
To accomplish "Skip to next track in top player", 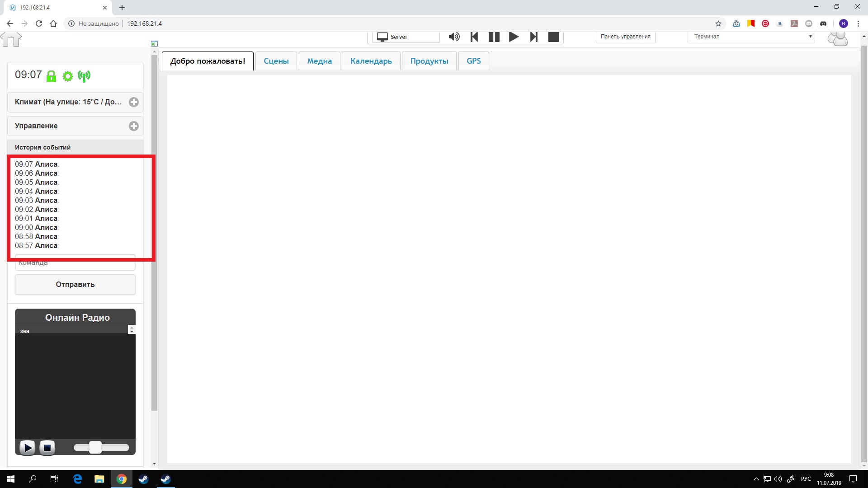I will tap(534, 37).
